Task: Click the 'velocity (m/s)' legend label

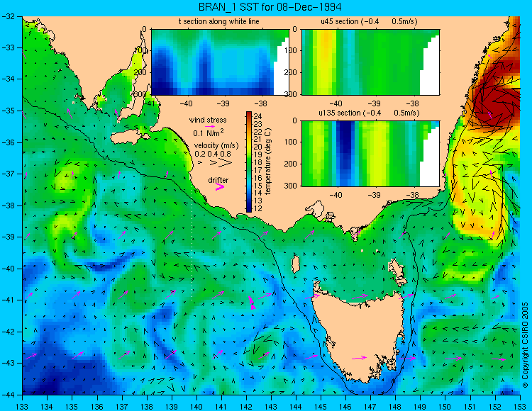Action: tap(216, 146)
